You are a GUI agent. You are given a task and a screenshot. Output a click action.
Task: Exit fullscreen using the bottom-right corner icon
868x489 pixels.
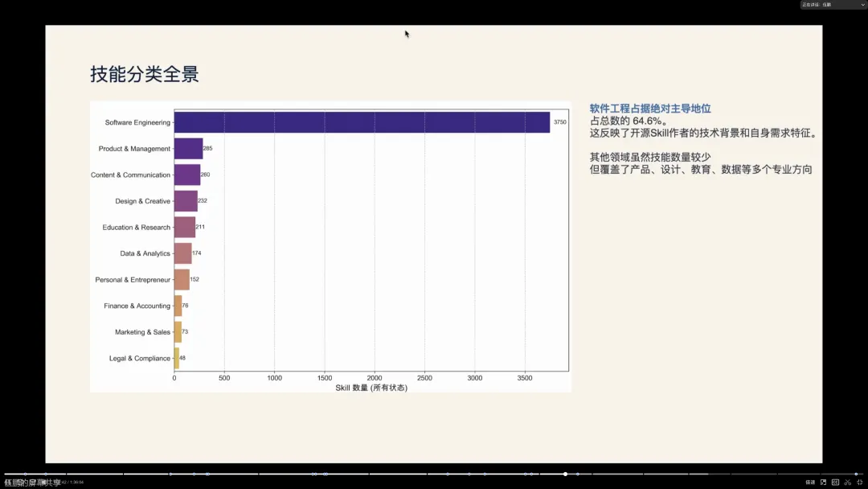(x=859, y=482)
